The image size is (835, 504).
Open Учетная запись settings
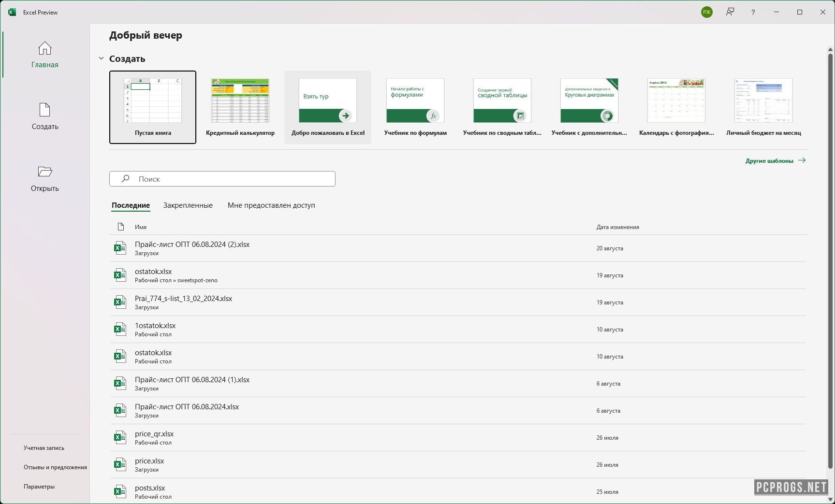(x=44, y=448)
